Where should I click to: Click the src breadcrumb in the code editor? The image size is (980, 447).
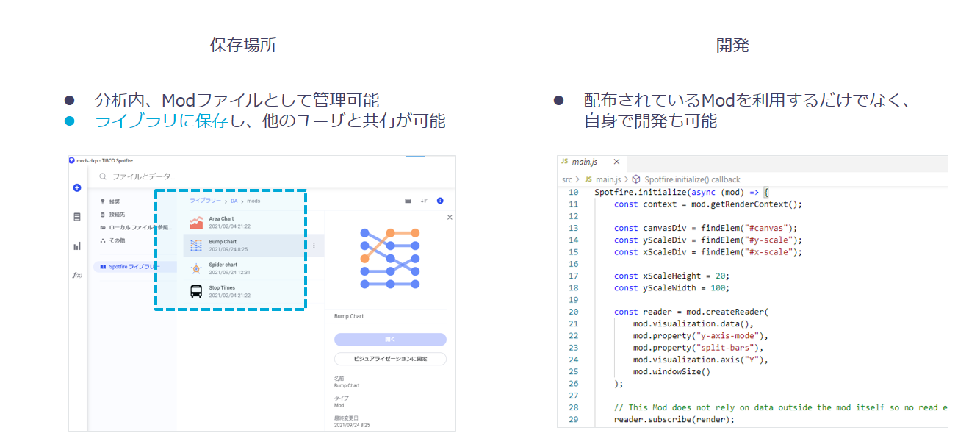coord(567,179)
